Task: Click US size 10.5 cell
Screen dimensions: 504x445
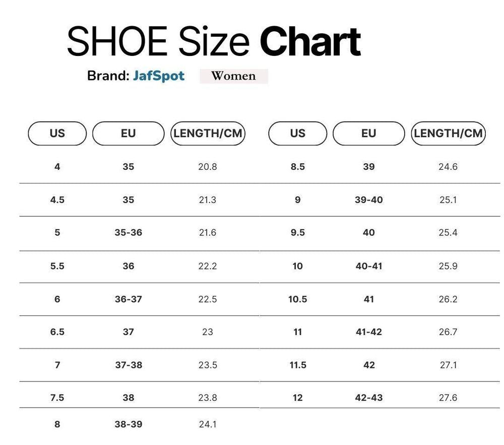Action: [297, 299]
